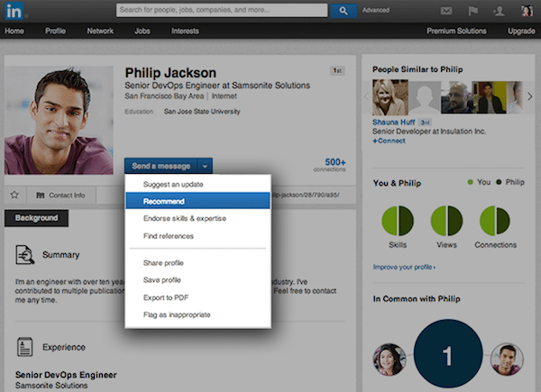Image resolution: width=541 pixels, height=392 pixels.
Task: Select Shauna Huff's photo in similar people
Action: pos(390,97)
